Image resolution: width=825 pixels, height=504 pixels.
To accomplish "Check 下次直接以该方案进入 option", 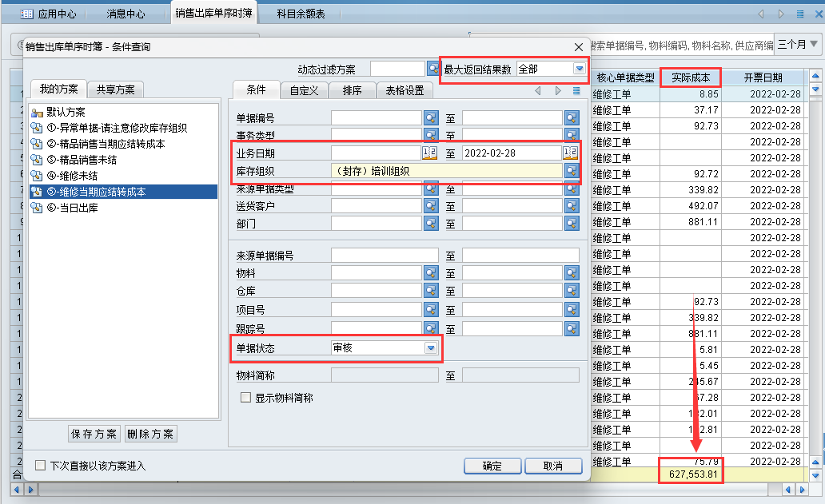I will click(40, 466).
